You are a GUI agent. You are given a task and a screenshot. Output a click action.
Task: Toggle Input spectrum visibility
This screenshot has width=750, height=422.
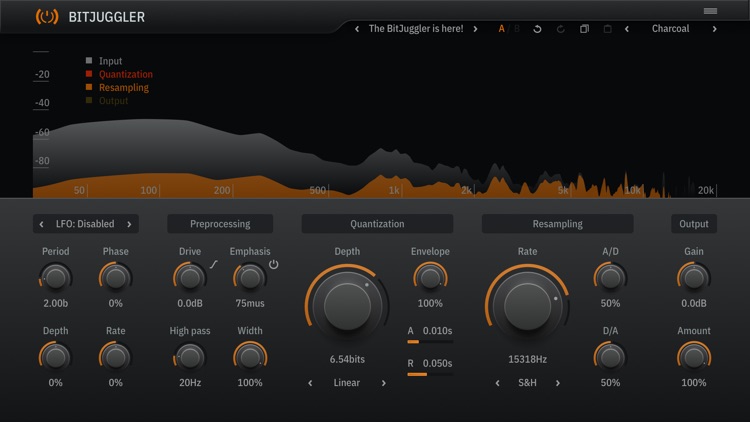[x=104, y=61]
